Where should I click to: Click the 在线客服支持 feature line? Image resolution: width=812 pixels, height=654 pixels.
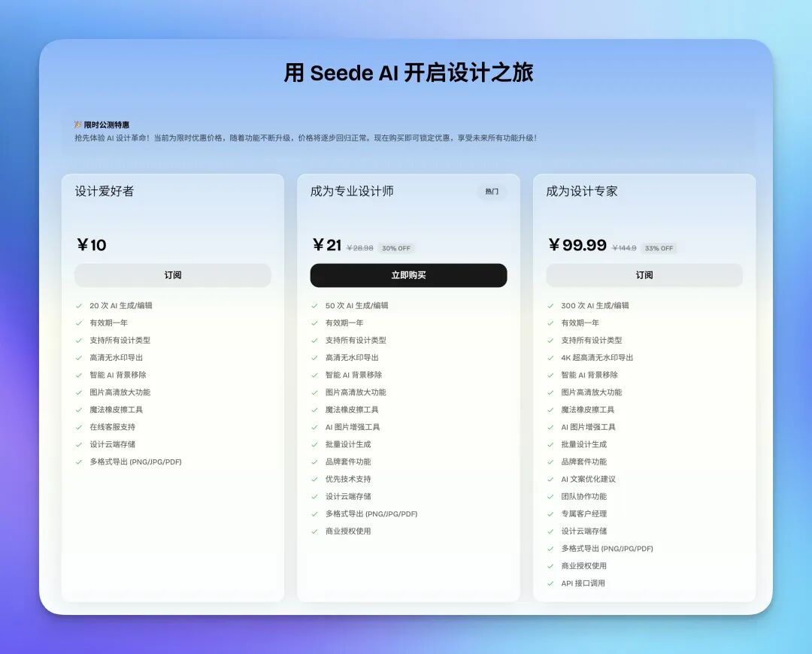pyautogui.click(x=112, y=427)
